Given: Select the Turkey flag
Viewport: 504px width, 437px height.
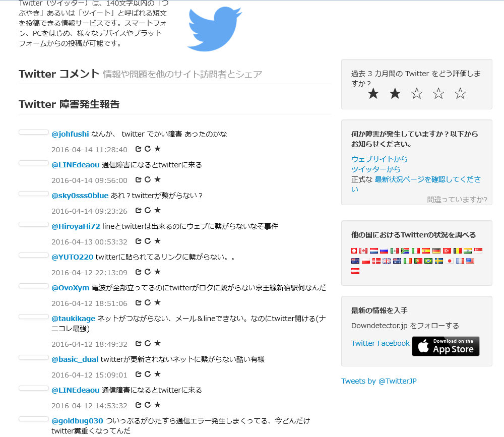Looking at the screenshot, I should [x=447, y=251].
